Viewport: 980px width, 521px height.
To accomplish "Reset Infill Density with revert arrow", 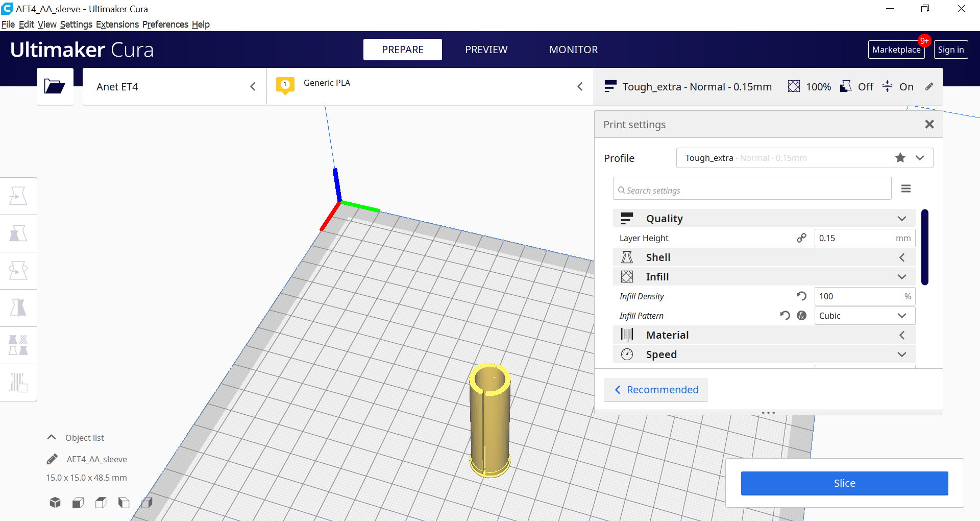I will (802, 296).
